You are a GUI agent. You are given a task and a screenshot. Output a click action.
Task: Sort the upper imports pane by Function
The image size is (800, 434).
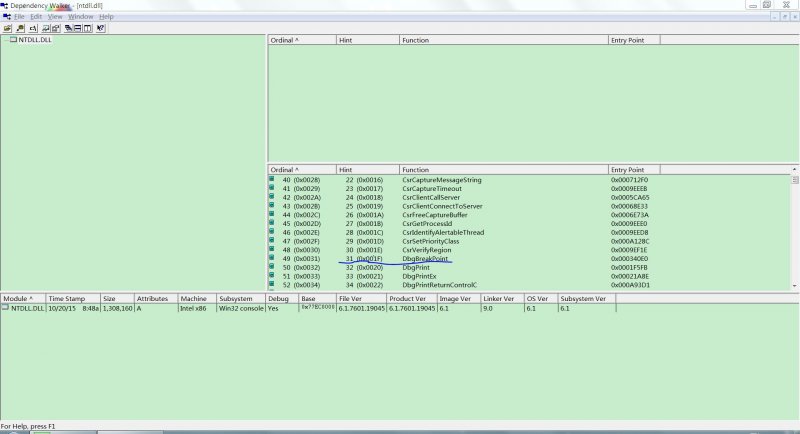pos(504,40)
